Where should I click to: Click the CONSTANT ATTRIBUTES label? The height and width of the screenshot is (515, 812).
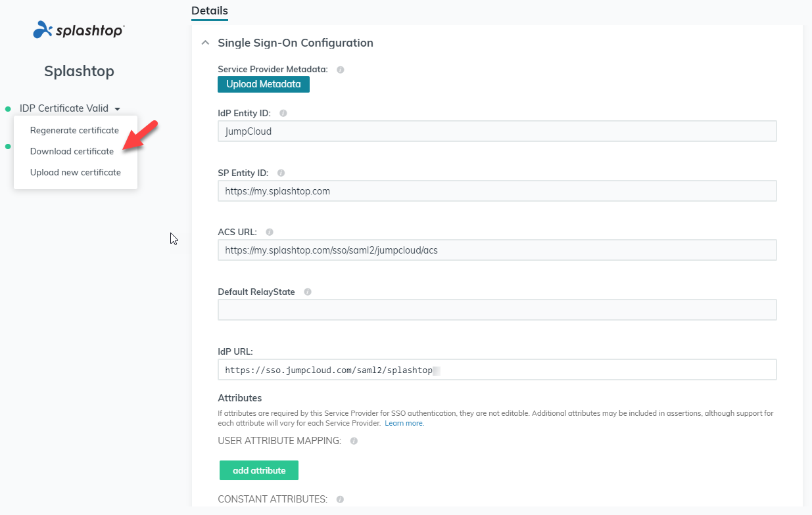click(x=273, y=499)
